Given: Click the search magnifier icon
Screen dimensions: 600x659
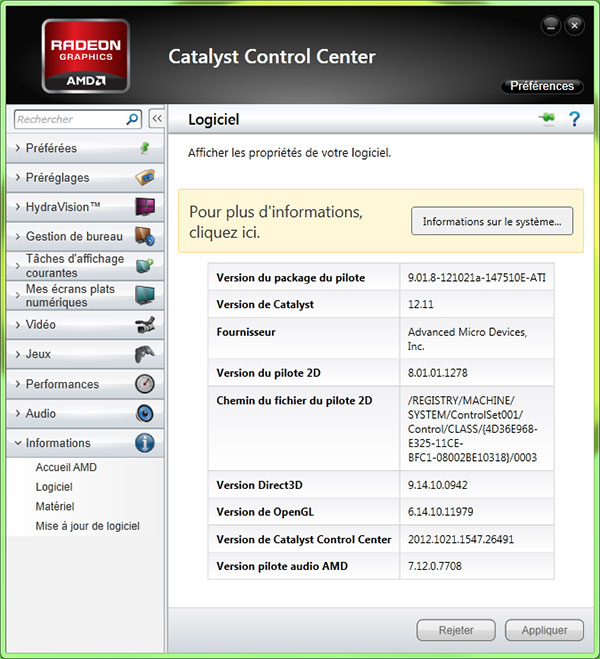Looking at the screenshot, I should [132, 119].
